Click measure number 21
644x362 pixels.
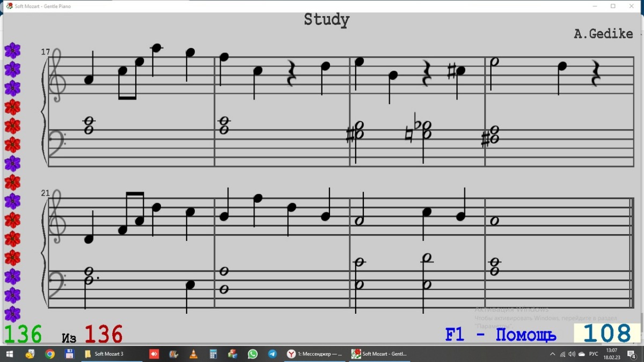coord(45,193)
